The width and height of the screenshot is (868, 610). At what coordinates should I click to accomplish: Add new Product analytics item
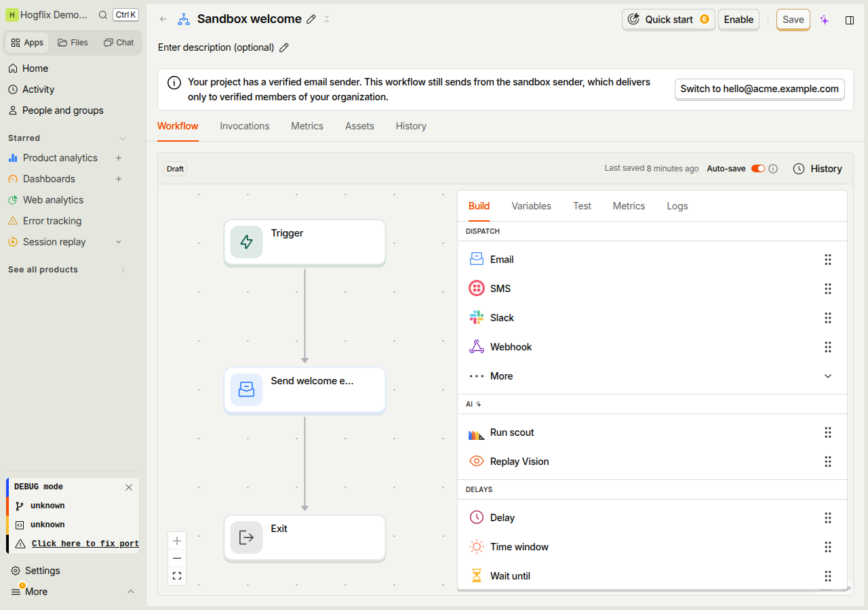point(119,158)
